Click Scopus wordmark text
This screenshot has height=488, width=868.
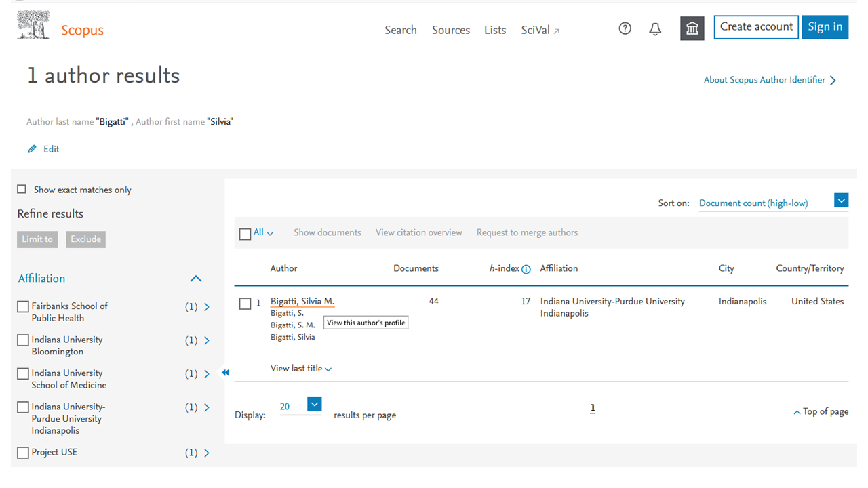(82, 30)
